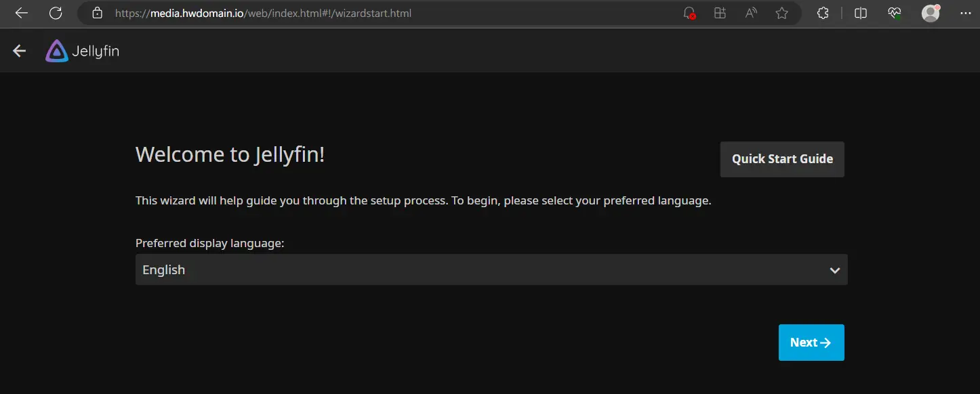This screenshot has width=980, height=394.
Task: Click the Jellyfin logo
Action: pos(83,51)
